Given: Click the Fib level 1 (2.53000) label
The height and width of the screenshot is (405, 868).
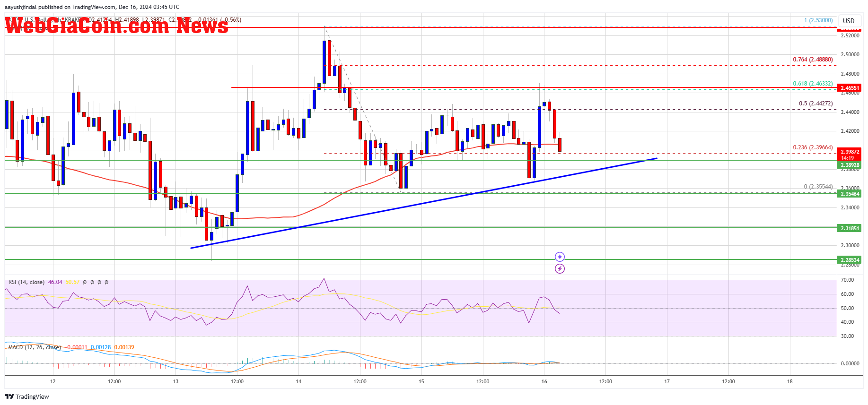Looking at the screenshot, I should click(818, 20).
